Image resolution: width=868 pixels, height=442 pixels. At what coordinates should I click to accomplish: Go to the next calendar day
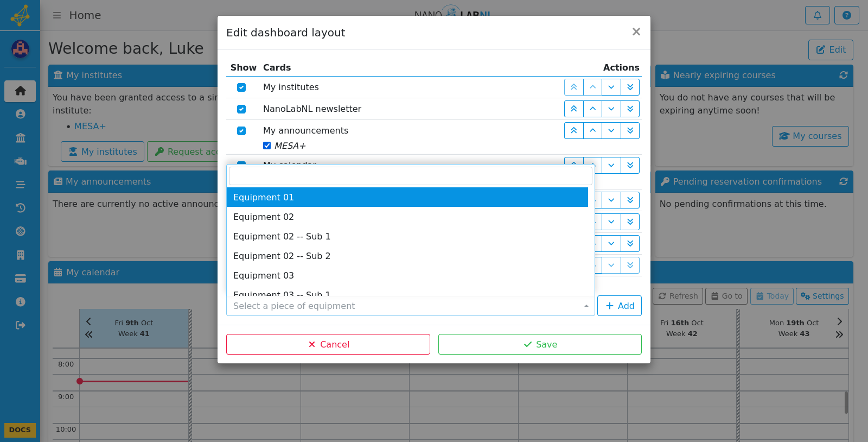(839, 321)
